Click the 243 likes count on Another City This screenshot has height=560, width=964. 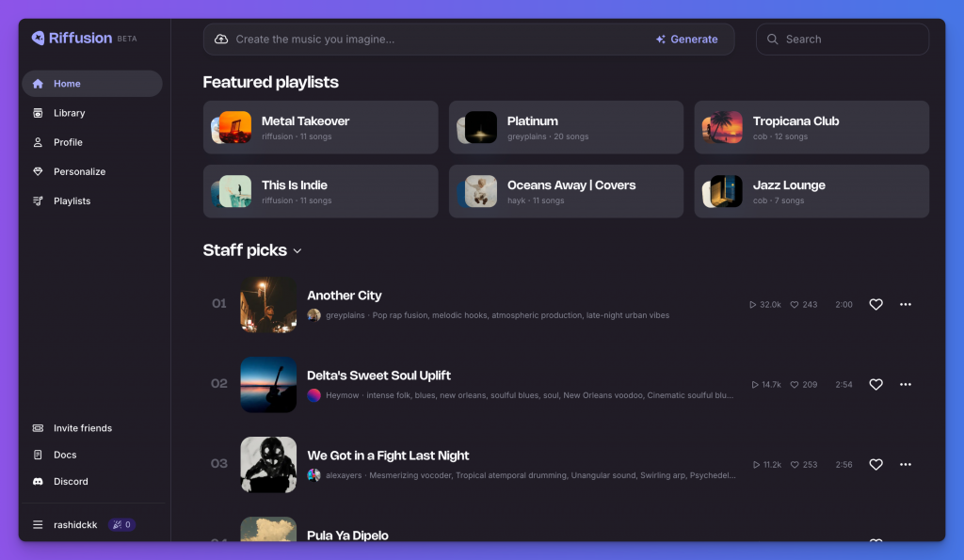click(x=804, y=304)
